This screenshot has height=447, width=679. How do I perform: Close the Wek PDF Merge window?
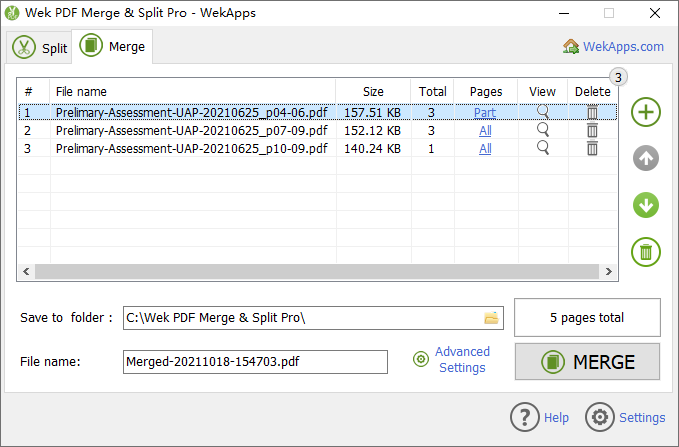pyautogui.click(x=655, y=13)
